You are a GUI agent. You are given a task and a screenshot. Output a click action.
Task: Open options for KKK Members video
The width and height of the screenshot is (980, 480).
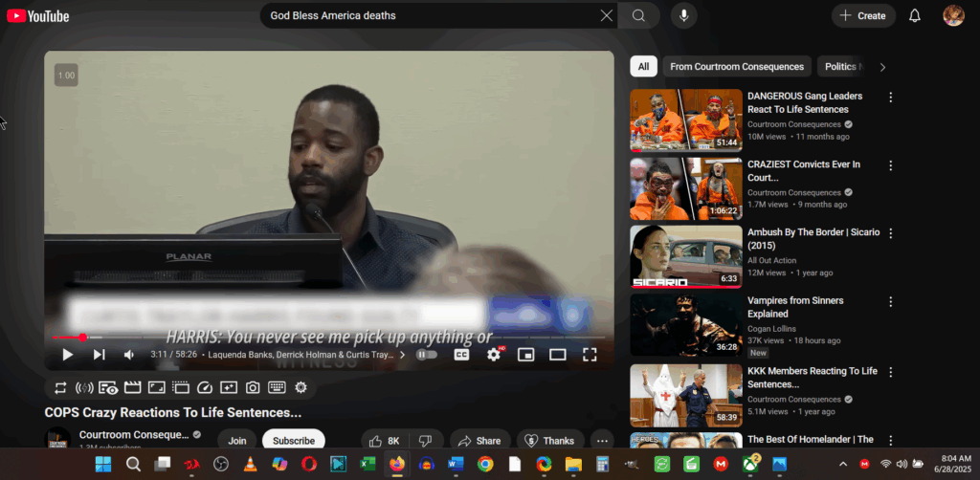pos(891,372)
